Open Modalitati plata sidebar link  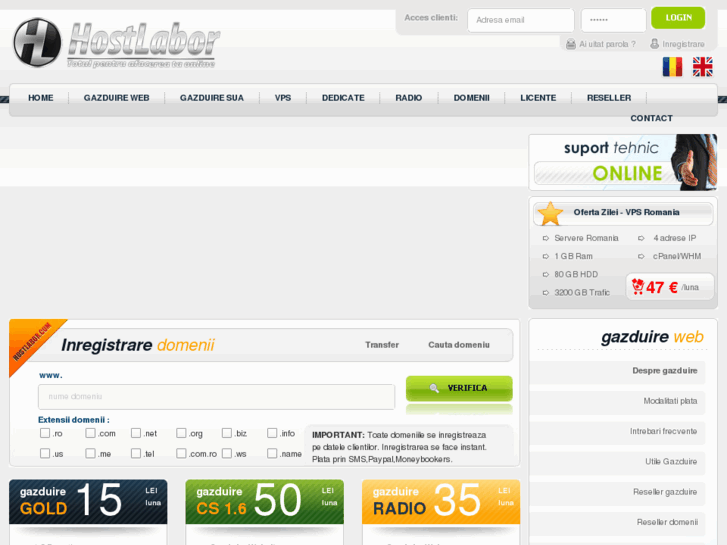(670, 401)
